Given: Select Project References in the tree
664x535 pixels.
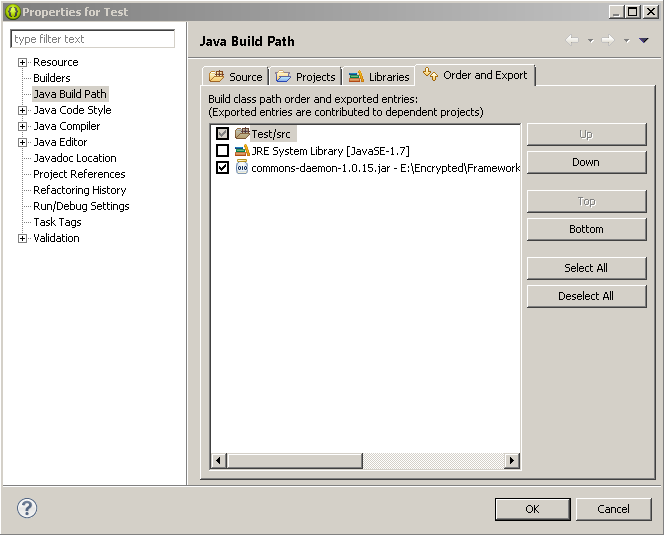Looking at the screenshot, I should (x=79, y=174).
